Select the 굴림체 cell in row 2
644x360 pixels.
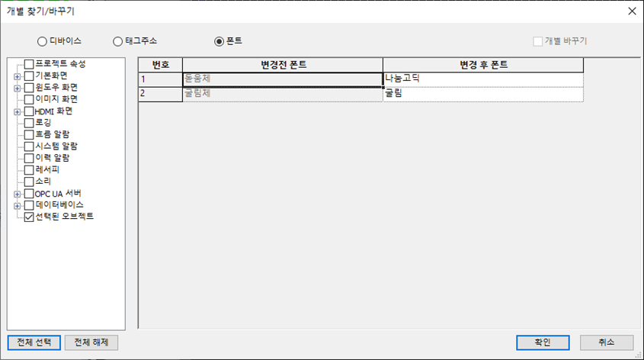coord(283,94)
